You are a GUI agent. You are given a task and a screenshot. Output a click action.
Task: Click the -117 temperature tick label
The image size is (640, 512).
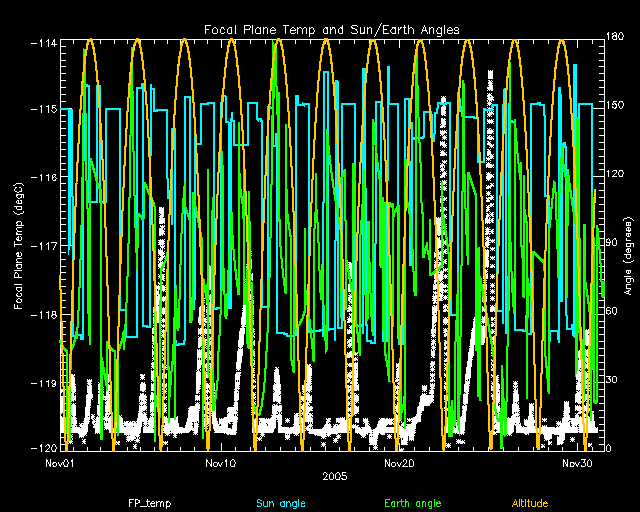pyautogui.click(x=42, y=246)
